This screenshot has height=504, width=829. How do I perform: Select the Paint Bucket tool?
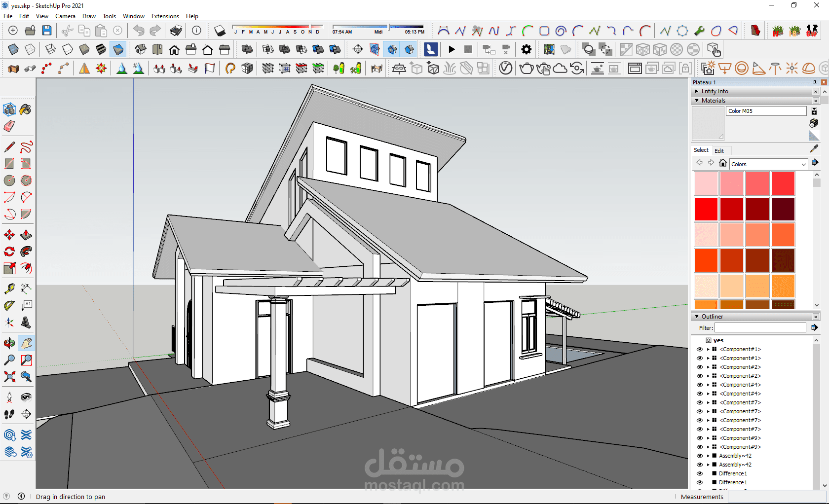click(26, 109)
